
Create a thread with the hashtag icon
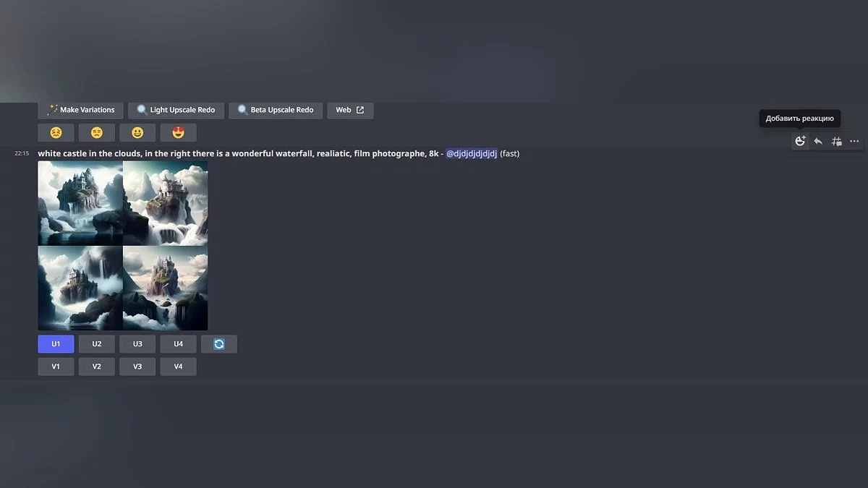pyautogui.click(x=836, y=142)
